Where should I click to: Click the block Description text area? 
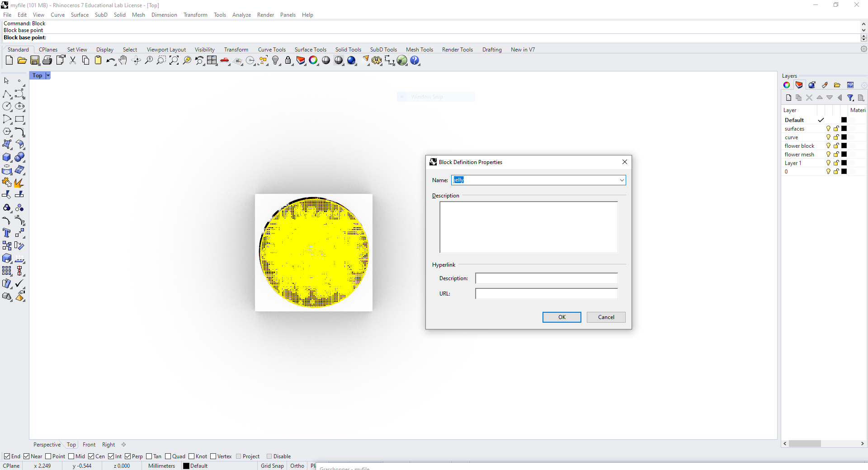point(528,227)
